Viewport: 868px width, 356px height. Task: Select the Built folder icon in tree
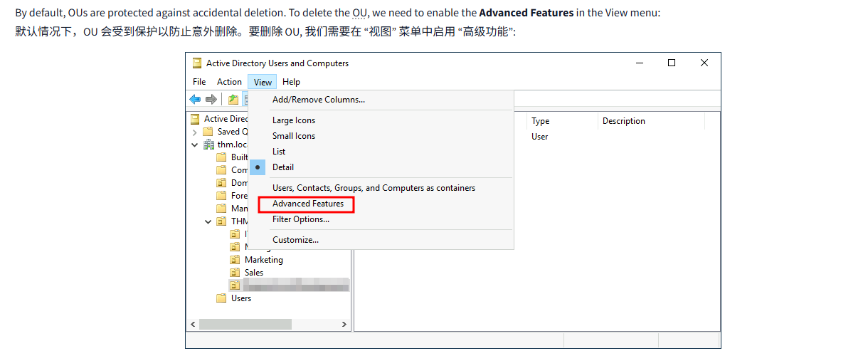[221, 157]
